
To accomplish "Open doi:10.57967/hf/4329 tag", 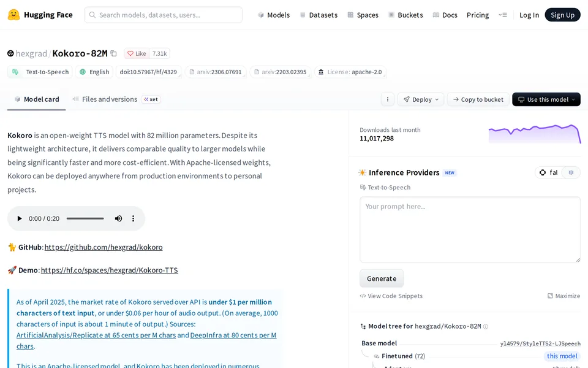I will click(x=148, y=72).
